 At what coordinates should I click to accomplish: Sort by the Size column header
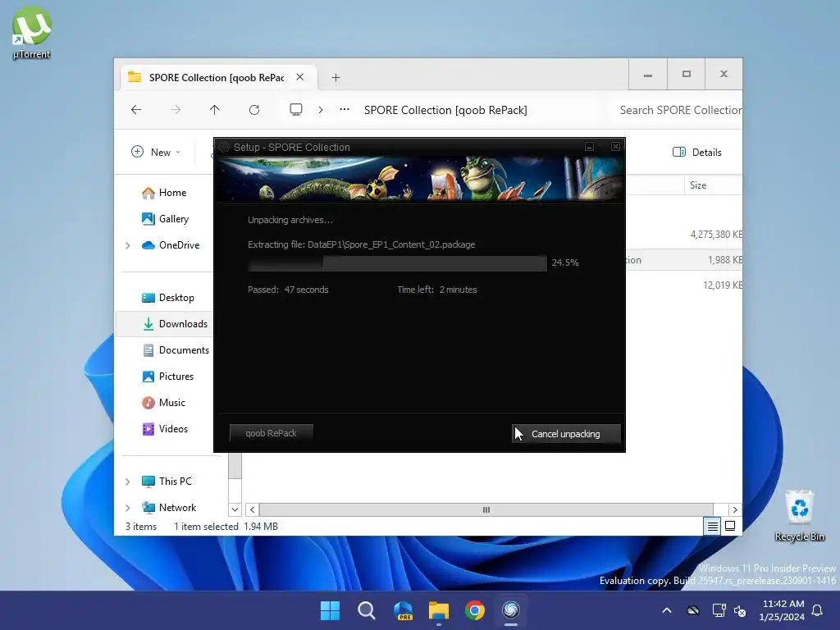[x=712, y=185]
